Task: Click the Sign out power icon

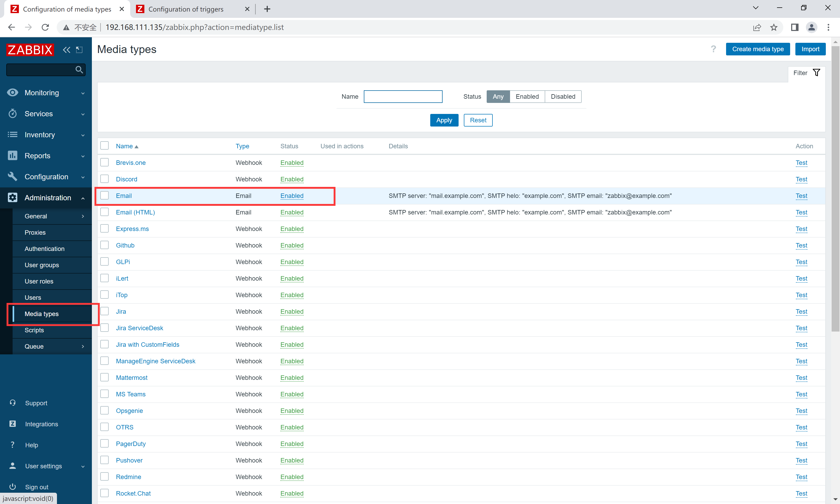Action: click(13, 487)
